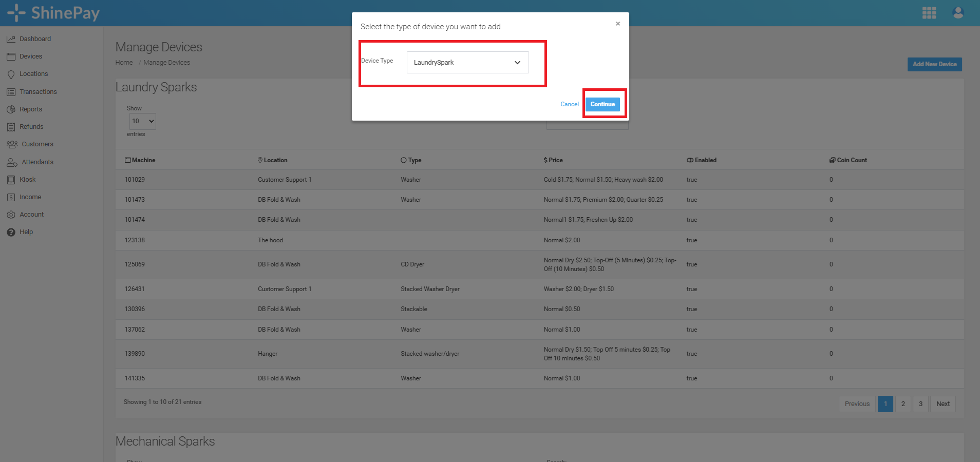Click 'Showing 1 to 10 of 21 entries'

(x=162, y=402)
